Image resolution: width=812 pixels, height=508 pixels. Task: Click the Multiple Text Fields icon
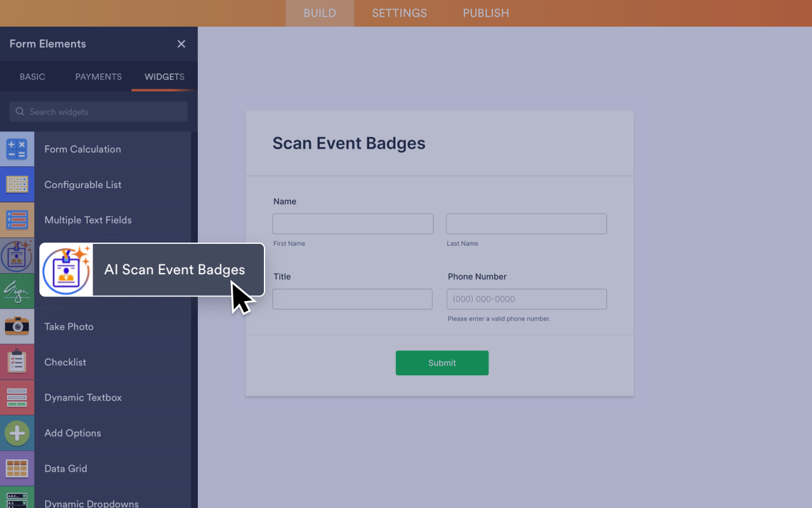pos(17,220)
